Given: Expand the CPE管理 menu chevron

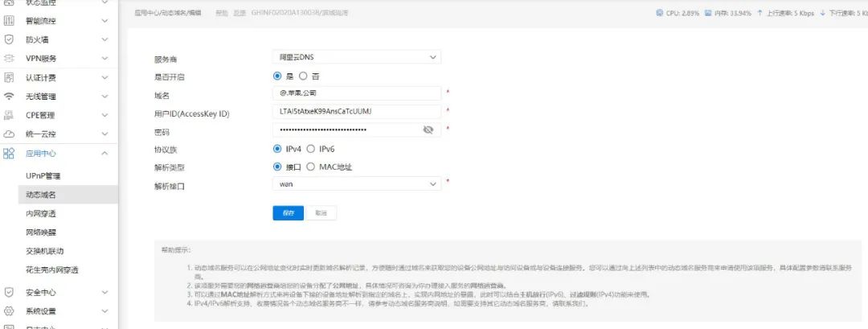Looking at the screenshot, I should [x=104, y=115].
